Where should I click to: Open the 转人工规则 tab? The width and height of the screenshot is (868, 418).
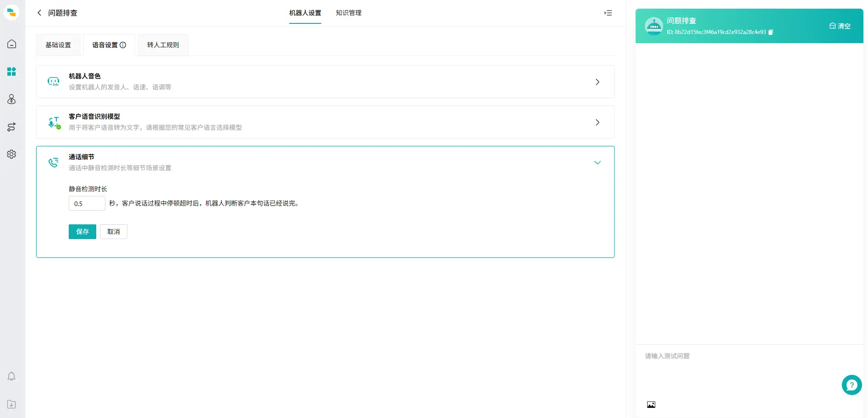pyautogui.click(x=163, y=45)
